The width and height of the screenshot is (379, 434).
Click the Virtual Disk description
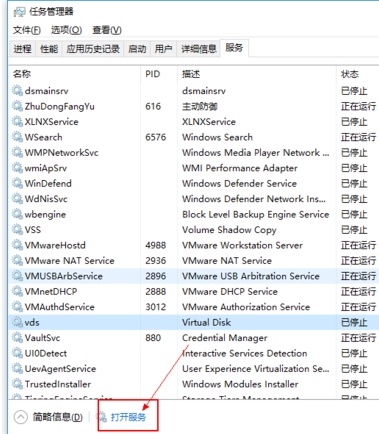click(206, 322)
